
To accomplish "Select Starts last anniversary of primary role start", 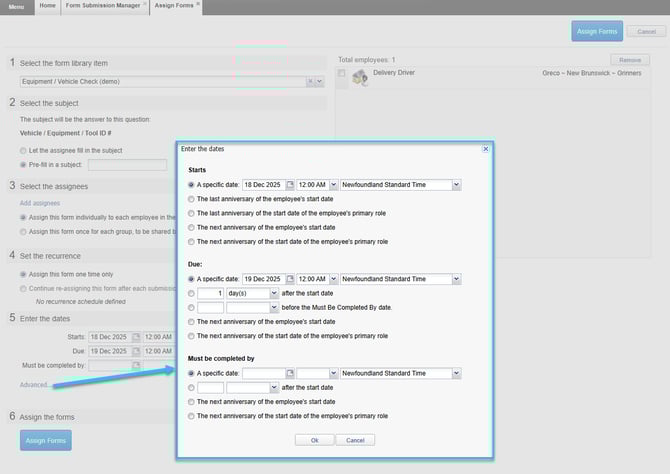I will 191,213.
